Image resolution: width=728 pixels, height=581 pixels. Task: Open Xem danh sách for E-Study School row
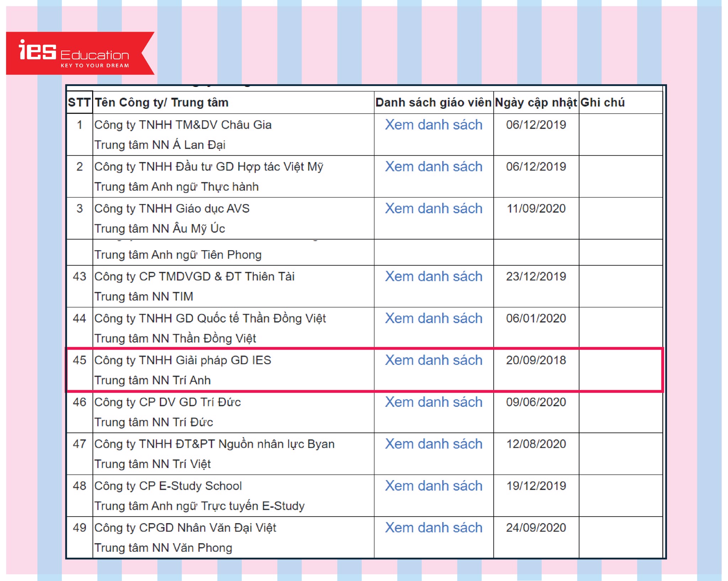(x=434, y=486)
